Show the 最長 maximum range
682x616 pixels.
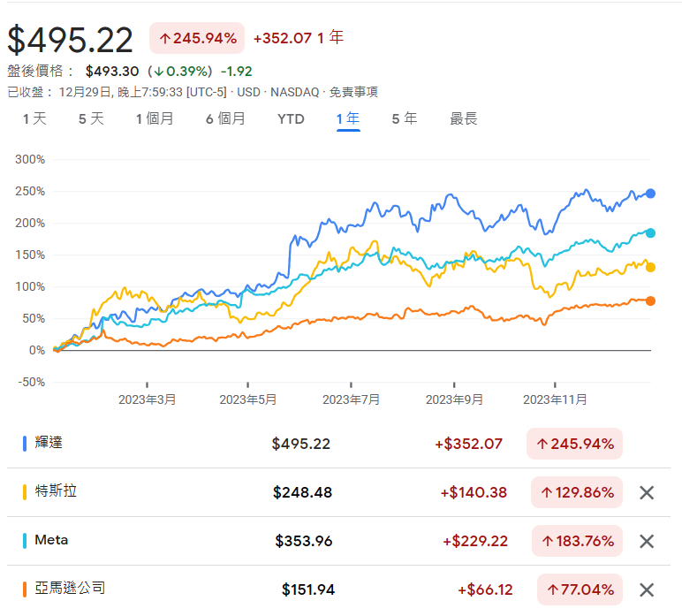pyautogui.click(x=464, y=118)
